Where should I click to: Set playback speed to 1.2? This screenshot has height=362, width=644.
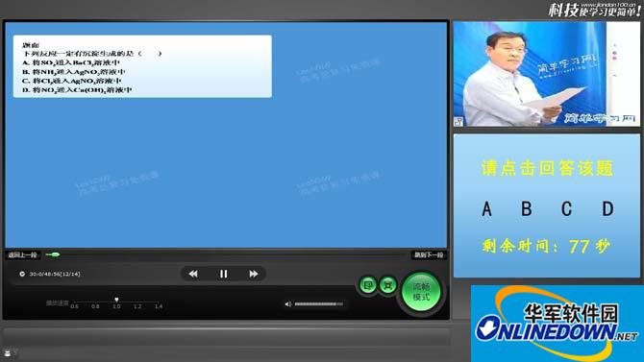tap(137, 306)
